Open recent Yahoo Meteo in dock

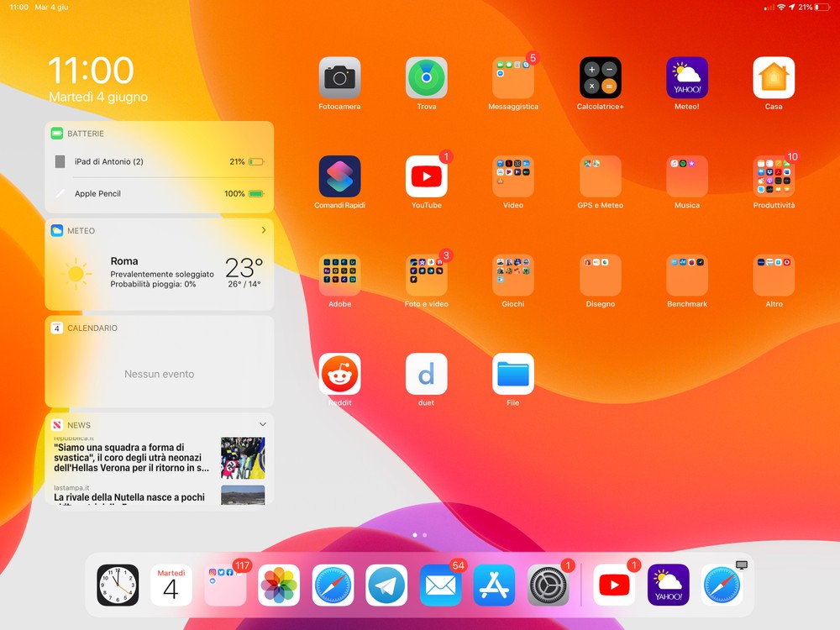click(669, 585)
